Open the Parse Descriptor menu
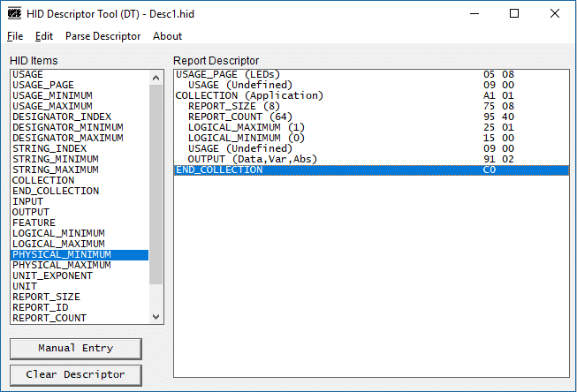Screen dimensions: 577x392 (x=102, y=36)
